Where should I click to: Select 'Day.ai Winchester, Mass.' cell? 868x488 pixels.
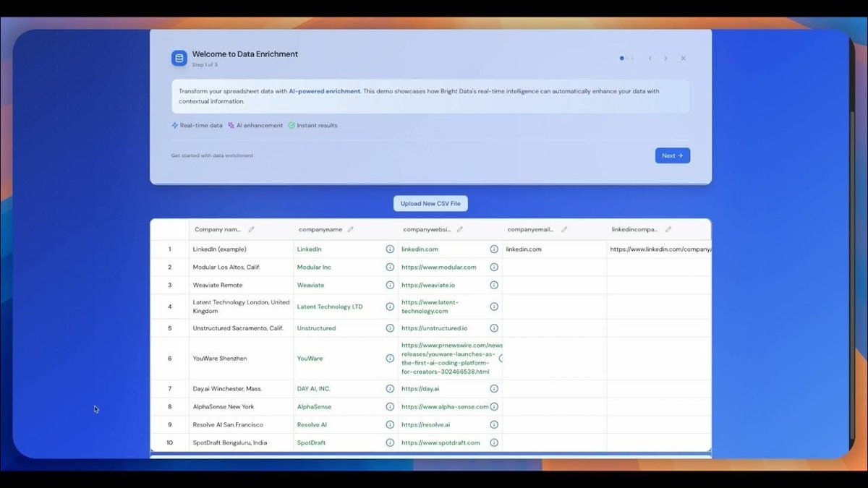coord(241,388)
